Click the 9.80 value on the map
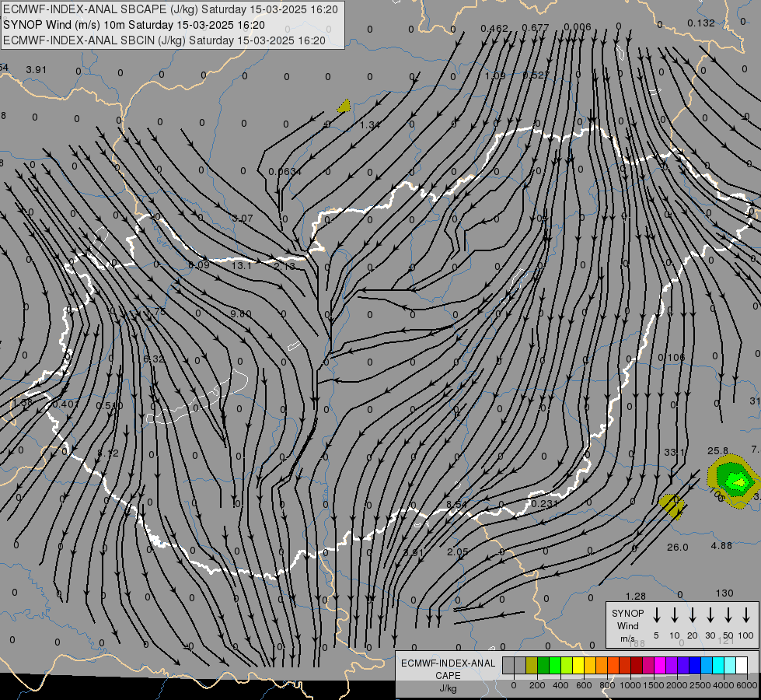761x700 pixels. [x=241, y=313]
